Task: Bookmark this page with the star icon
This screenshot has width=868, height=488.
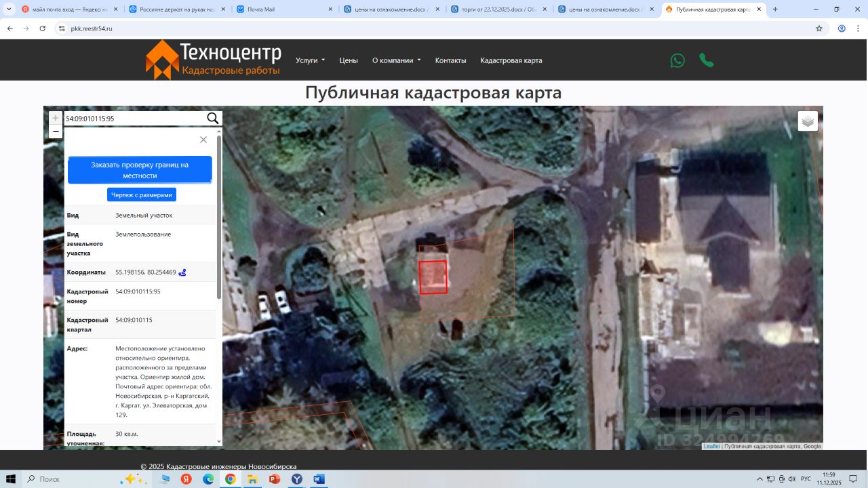Action: 819,28
